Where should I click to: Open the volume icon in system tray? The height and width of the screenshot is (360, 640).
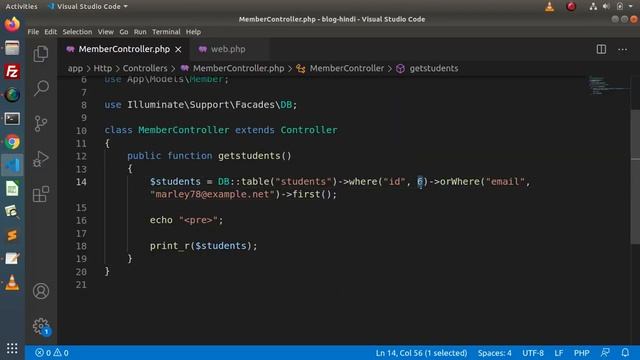(x=606, y=7)
